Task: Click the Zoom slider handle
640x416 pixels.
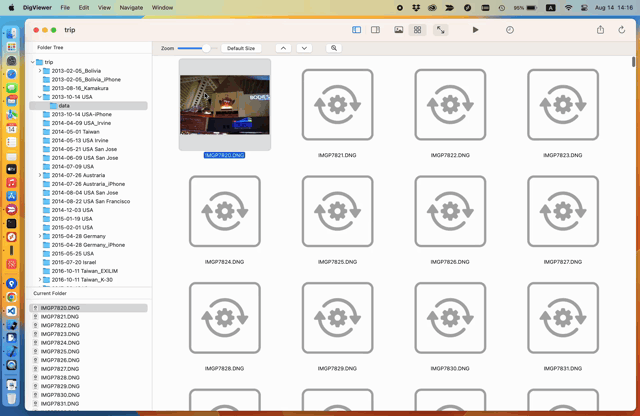Action: pos(206,48)
